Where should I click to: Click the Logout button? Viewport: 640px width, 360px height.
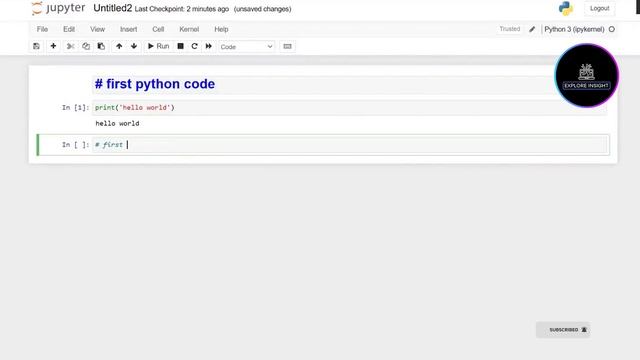tap(600, 8)
